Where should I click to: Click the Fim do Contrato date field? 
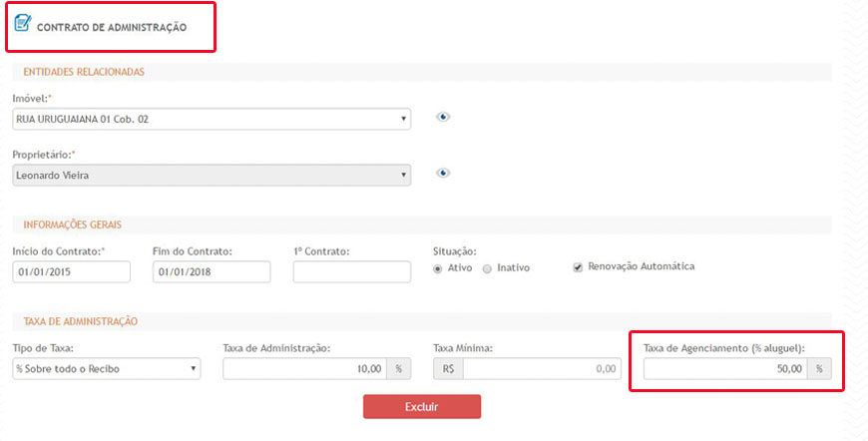click(212, 272)
